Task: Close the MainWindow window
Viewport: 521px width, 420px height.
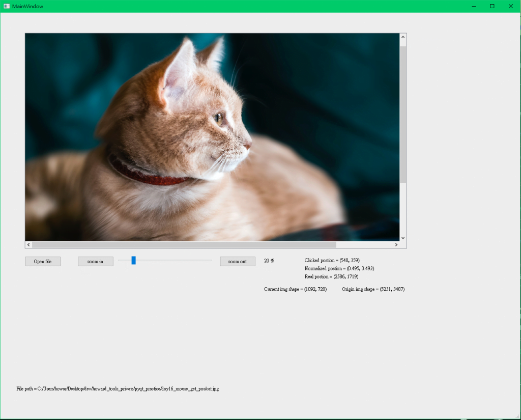Action: coord(510,6)
